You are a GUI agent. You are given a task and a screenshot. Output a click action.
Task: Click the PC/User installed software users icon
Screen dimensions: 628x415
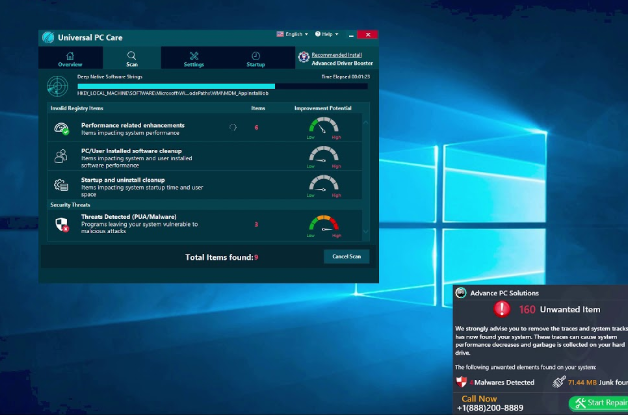click(x=61, y=156)
